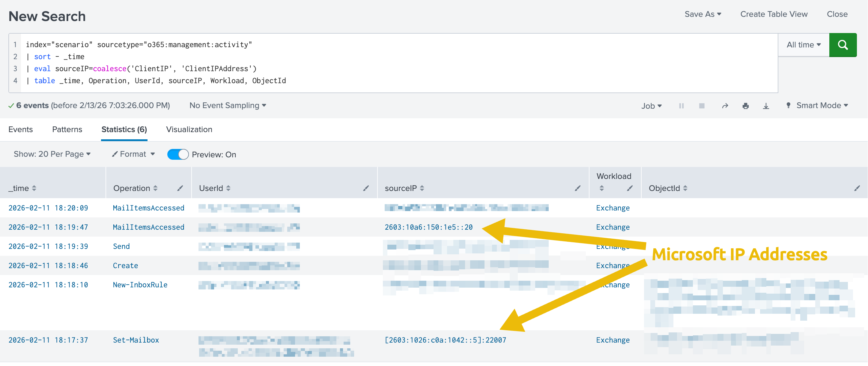
Task: Pause the running search job
Action: pos(681,106)
